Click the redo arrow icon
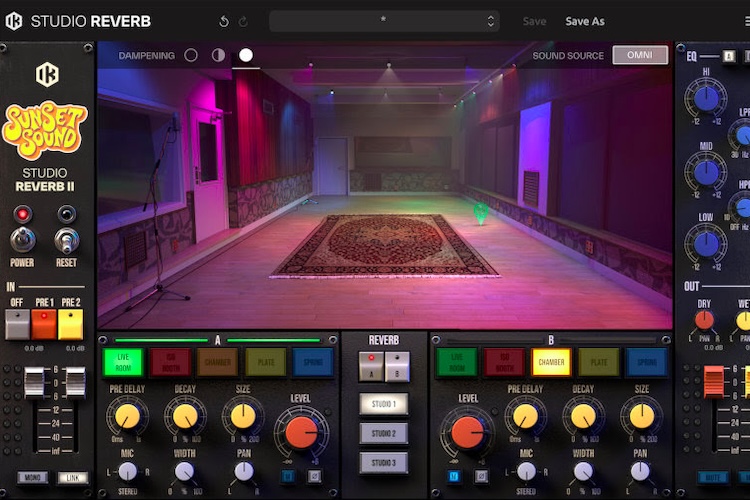 (243, 21)
